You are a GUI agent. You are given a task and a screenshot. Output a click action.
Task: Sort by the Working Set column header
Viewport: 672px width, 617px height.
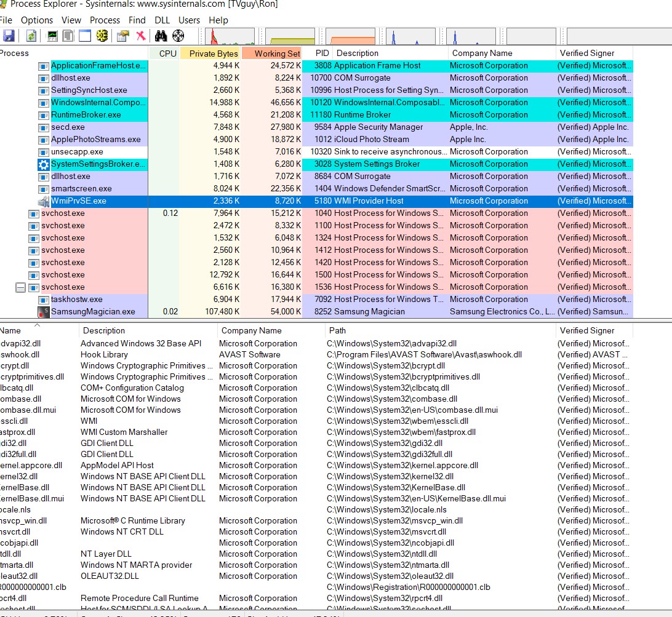[x=272, y=53]
